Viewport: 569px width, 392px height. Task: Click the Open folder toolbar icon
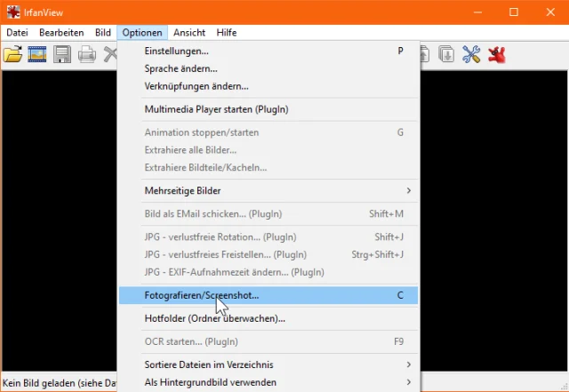[x=12, y=54]
